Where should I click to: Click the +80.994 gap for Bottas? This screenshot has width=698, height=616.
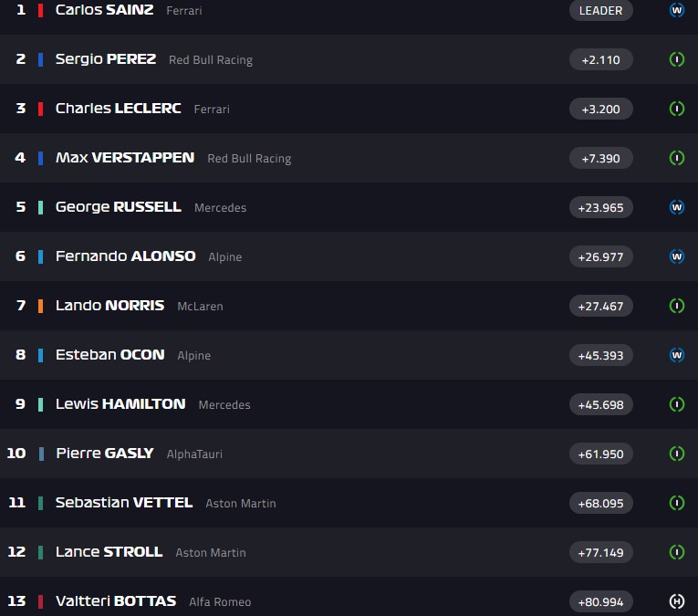tap(601, 601)
